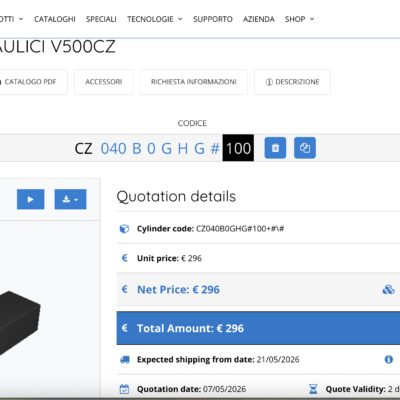
Task: Click Quotation date 07/05/2026 text
Action: point(191,389)
